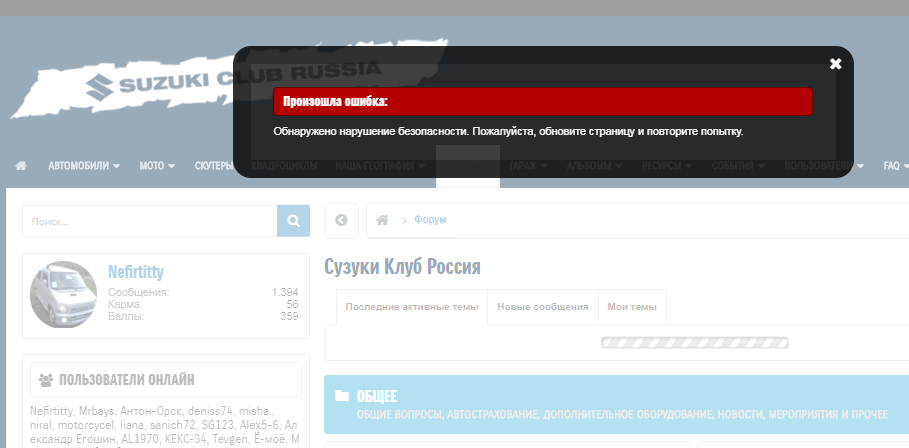Viewport: 909px width, 448px height.
Task: Click the breadcrumb home icon
Action: pyautogui.click(x=382, y=220)
